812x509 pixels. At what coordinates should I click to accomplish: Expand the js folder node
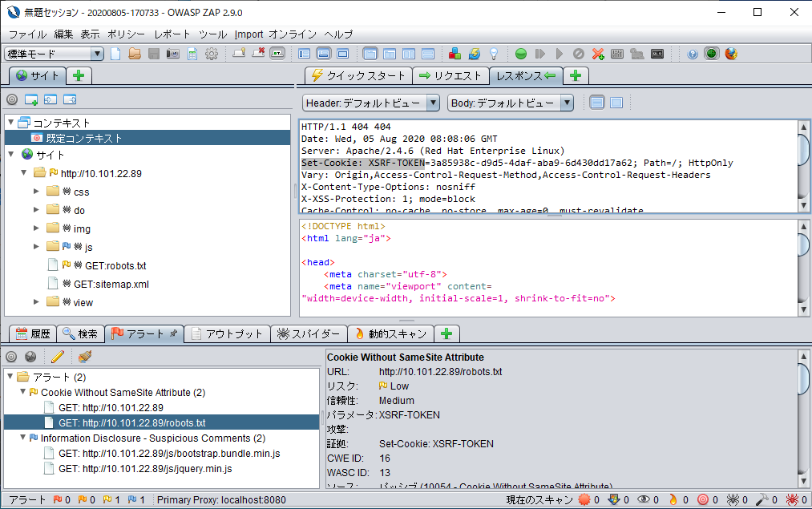tap(36, 246)
